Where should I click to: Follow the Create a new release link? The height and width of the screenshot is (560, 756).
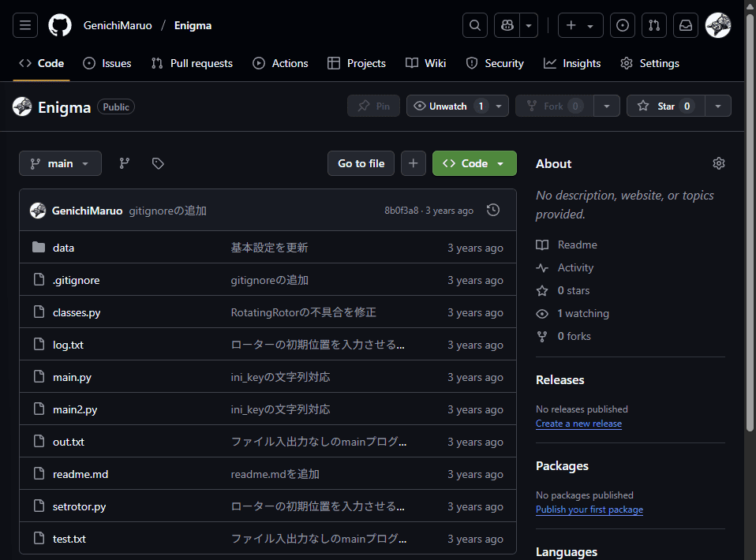click(x=578, y=424)
